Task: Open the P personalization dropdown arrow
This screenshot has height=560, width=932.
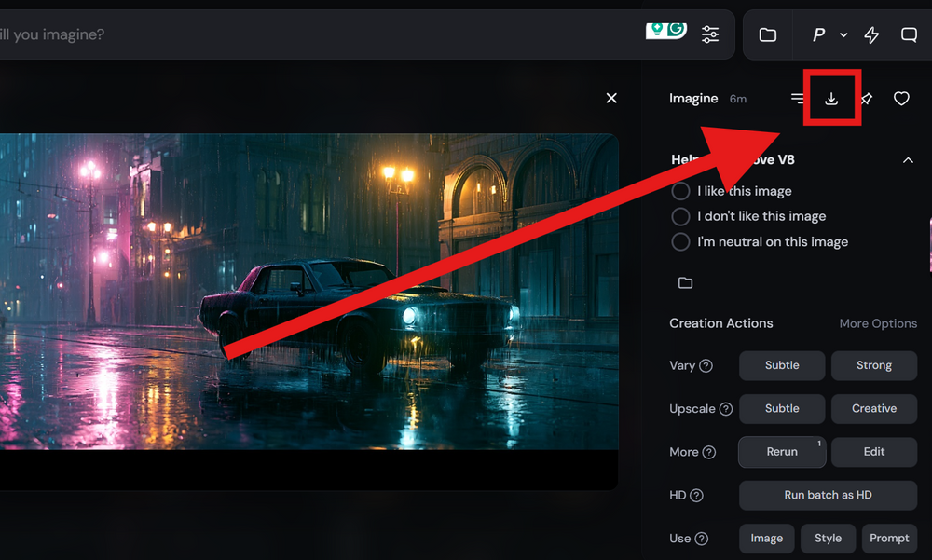Action: 843,35
